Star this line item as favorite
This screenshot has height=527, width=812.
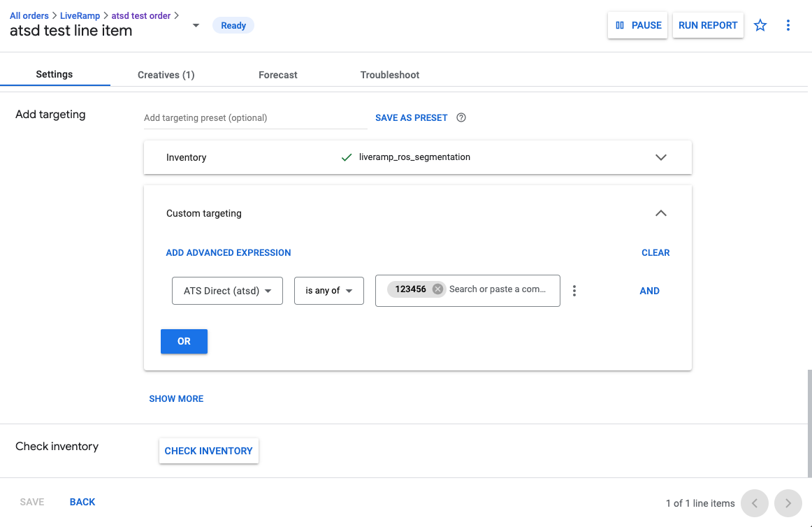pos(760,25)
